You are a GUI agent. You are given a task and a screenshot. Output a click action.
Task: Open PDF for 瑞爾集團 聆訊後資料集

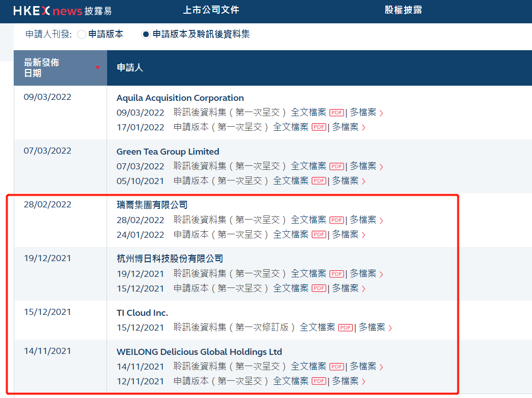click(x=337, y=220)
